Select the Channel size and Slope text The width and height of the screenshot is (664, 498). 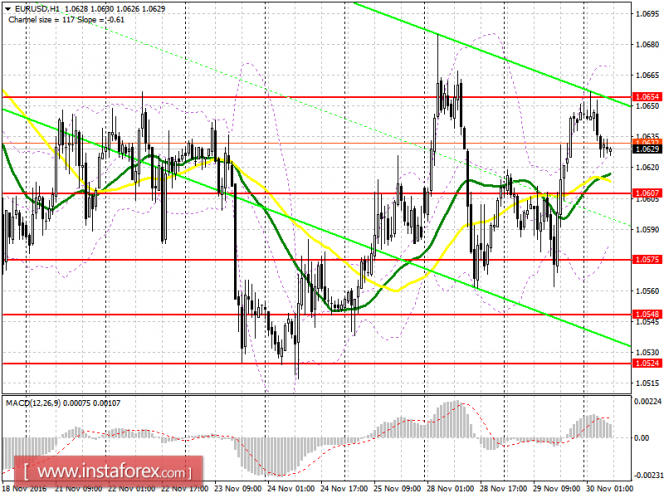point(66,20)
